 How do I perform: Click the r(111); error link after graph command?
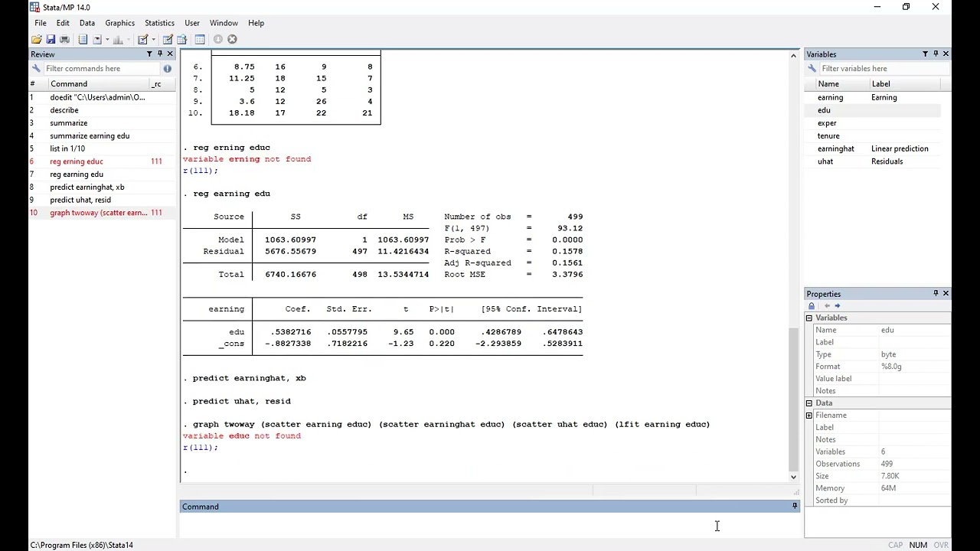click(x=200, y=448)
